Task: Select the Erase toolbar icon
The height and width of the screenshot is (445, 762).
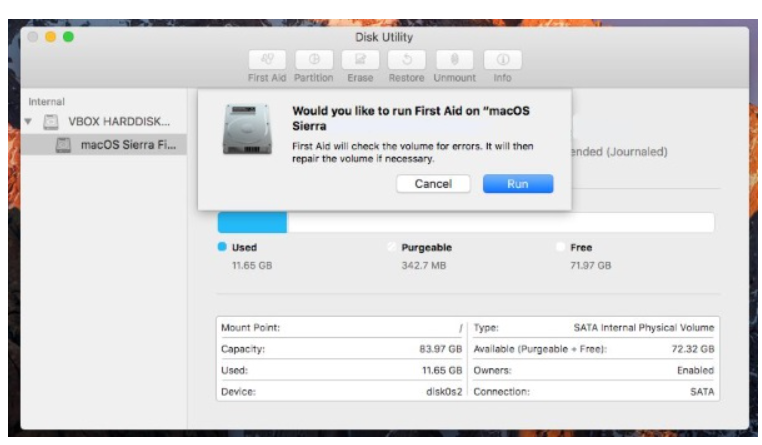Action: coord(360,60)
